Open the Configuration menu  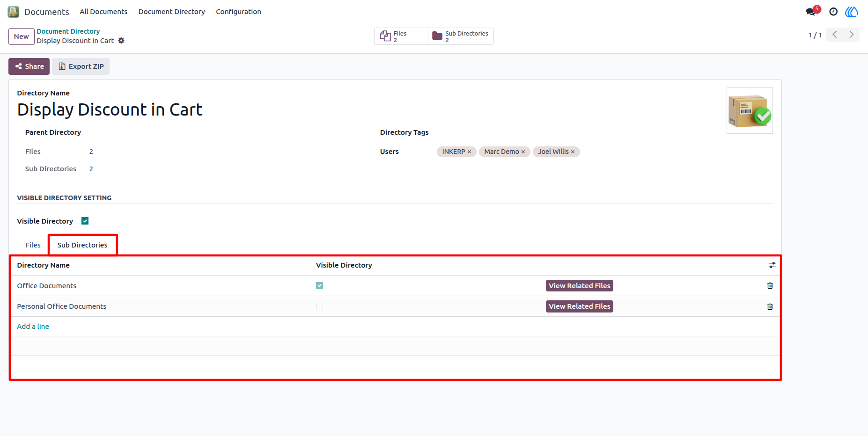pos(239,12)
